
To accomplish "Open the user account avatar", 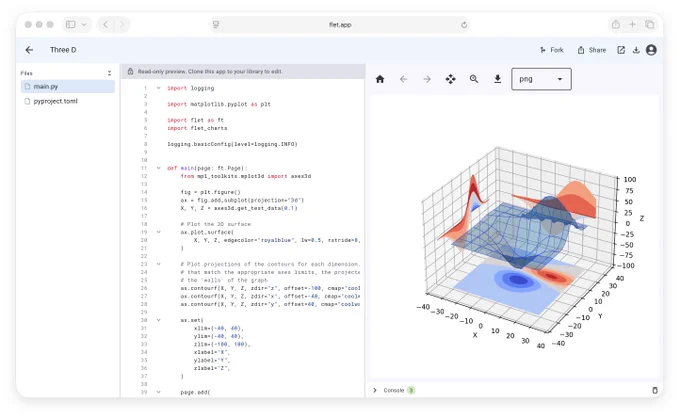I will point(651,50).
